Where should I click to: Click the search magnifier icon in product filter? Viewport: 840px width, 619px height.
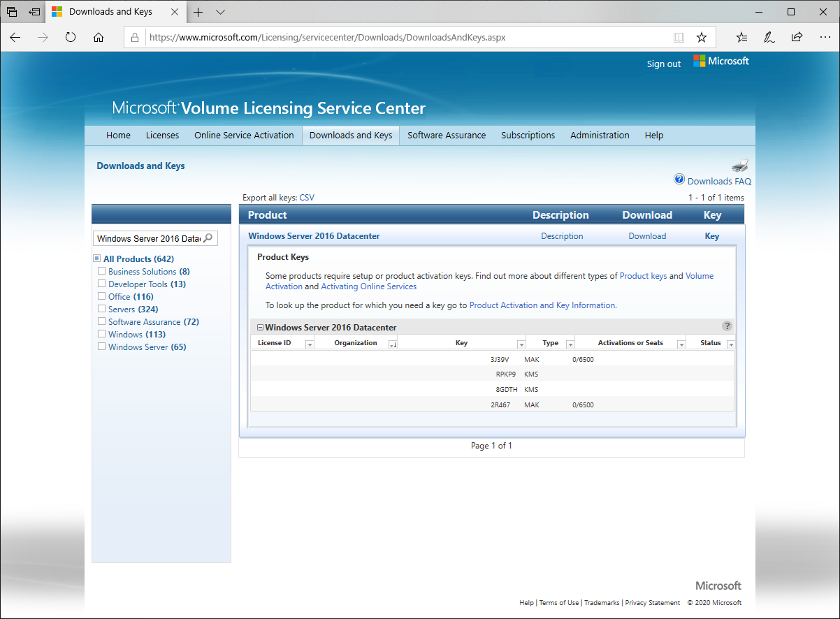[x=208, y=238]
